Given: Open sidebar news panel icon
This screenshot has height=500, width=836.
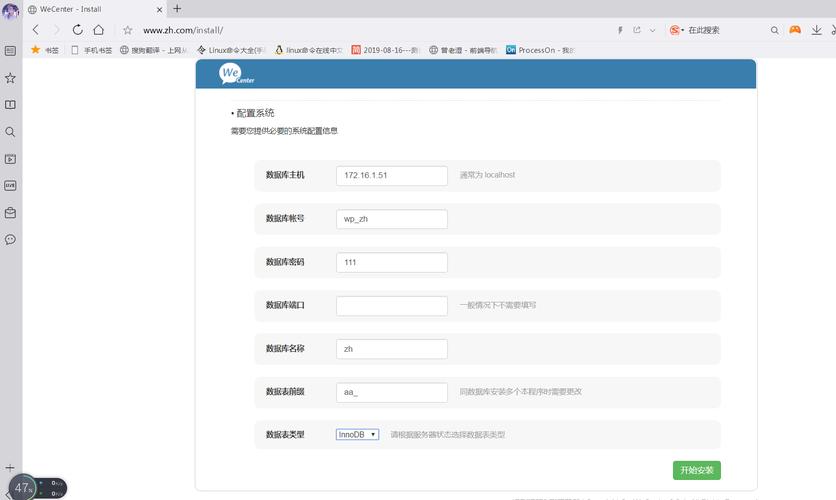Looking at the screenshot, I should (x=10, y=51).
